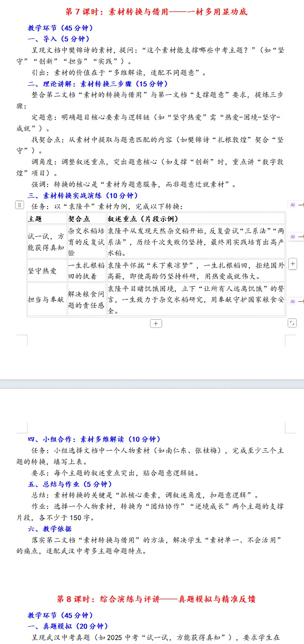Click the cell 一生扎根稻田的执着
The image size is (304, 644).
(x=87, y=271)
